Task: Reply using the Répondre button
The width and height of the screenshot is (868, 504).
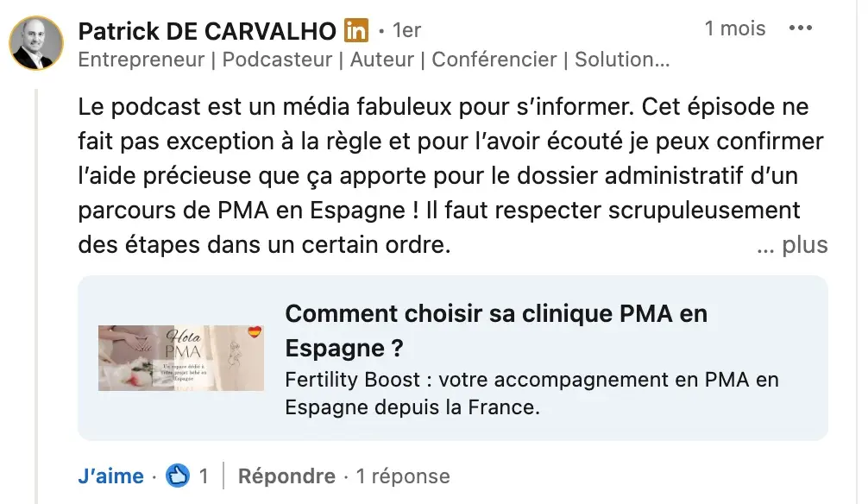Action: [x=286, y=476]
